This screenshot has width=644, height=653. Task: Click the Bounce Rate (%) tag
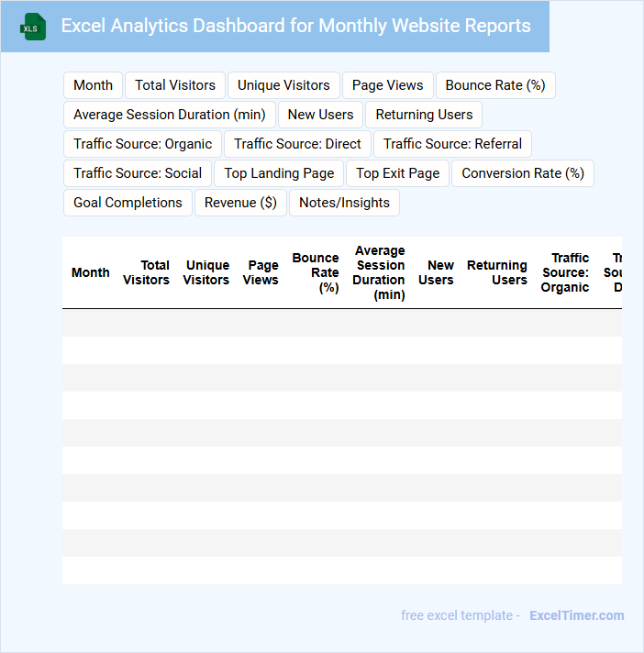tap(495, 85)
